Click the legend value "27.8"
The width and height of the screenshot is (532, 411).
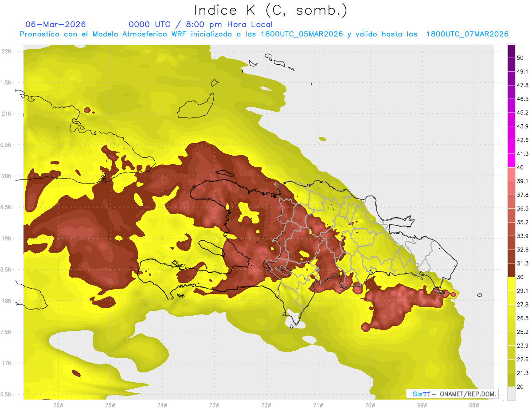click(x=523, y=305)
